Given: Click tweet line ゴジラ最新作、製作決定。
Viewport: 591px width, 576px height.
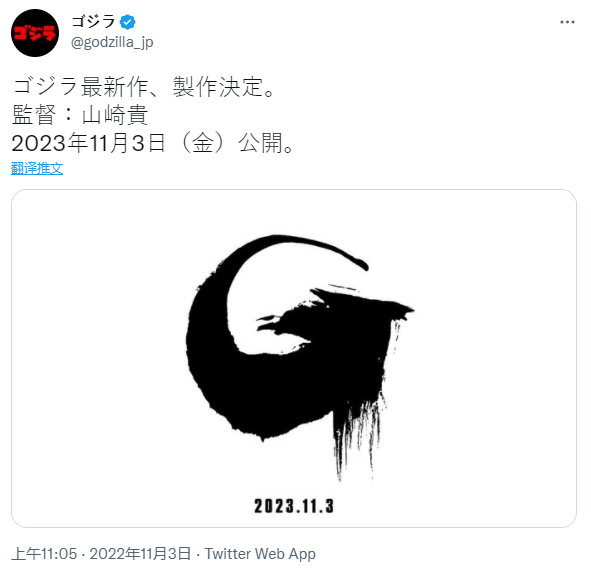Looking at the screenshot, I should coord(144,87).
